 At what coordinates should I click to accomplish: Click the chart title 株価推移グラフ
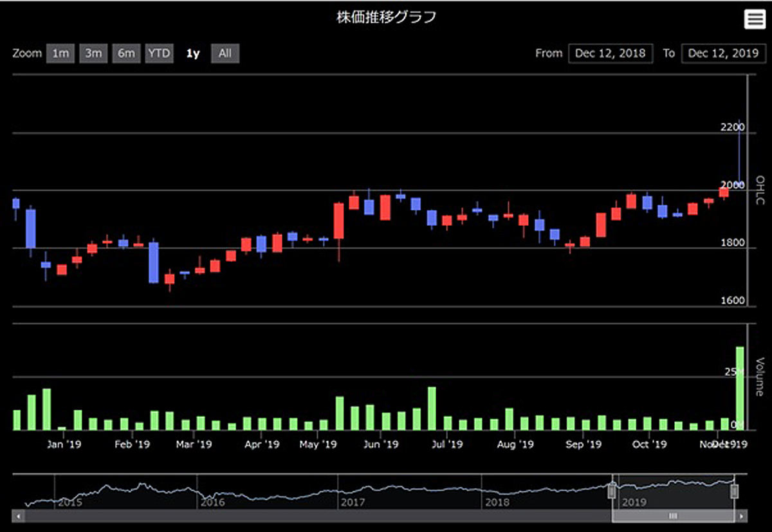tap(386, 17)
